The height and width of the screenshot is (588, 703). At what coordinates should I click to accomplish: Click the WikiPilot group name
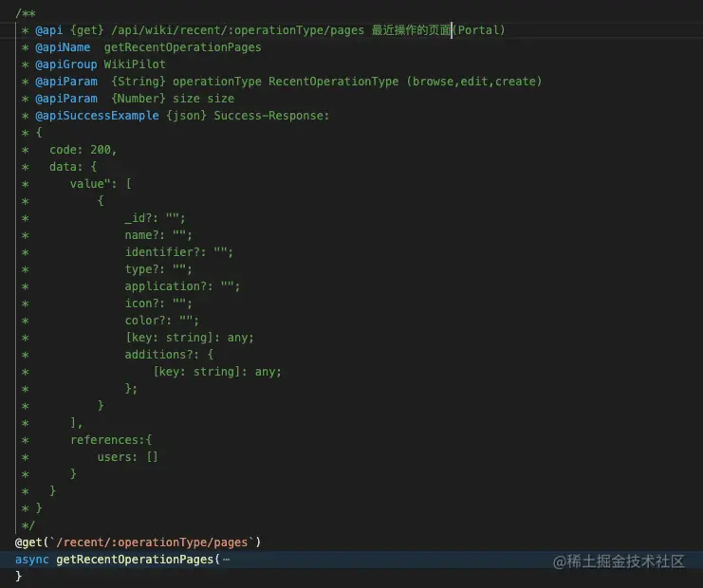click(135, 64)
